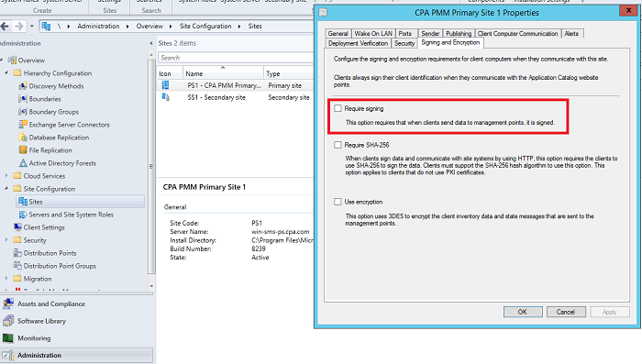Image resolution: width=642 pixels, height=364 pixels.
Task: Click the Boundaries icon
Action: click(23, 99)
